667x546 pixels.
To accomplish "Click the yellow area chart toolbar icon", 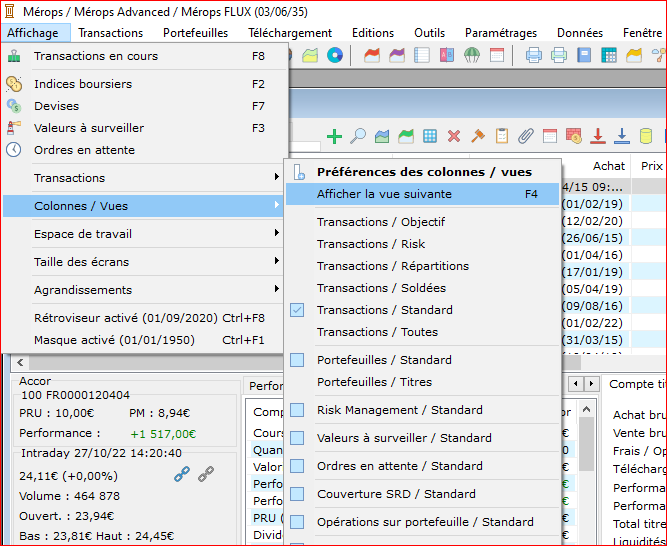I will pyautogui.click(x=634, y=56).
